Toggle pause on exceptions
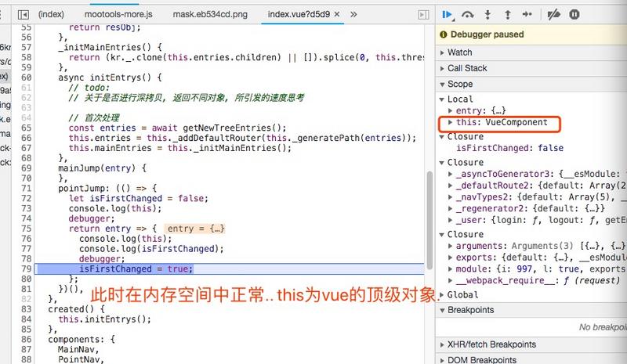Viewport: 627px width, 364px height. (x=574, y=15)
